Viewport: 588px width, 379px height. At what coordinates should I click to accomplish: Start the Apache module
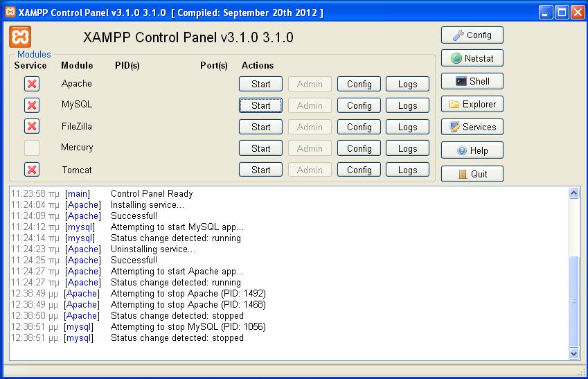[260, 84]
